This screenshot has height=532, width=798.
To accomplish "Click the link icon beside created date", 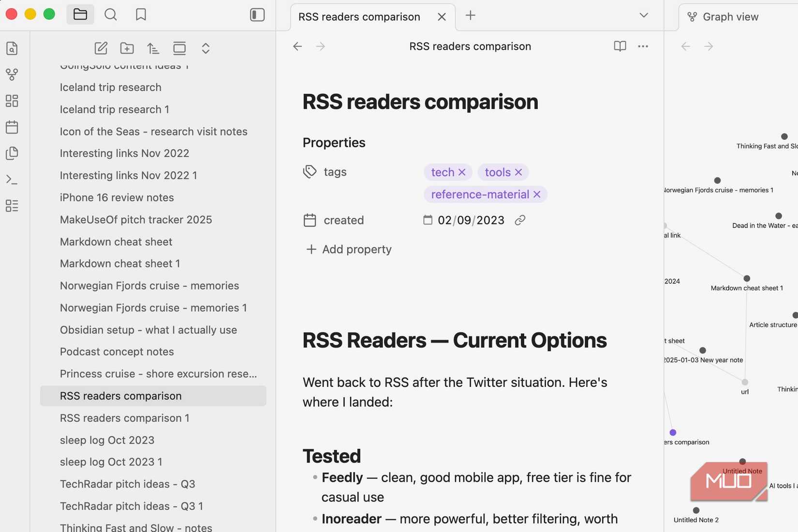I will click(x=520, y=220).
